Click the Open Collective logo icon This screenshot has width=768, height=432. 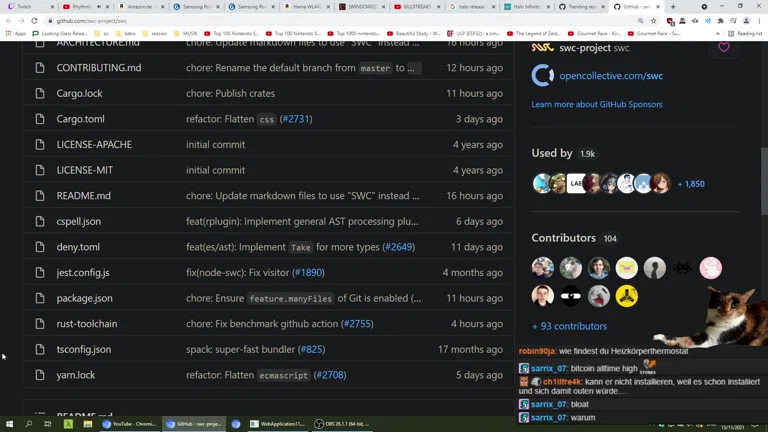coord(543,76)
